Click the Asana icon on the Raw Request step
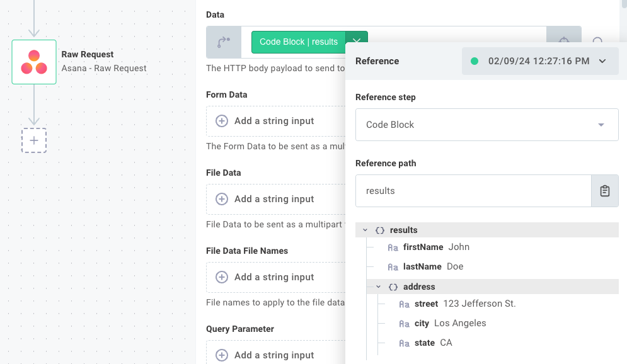The height and width of the screenshot is (364, 627). coord(34,62)
